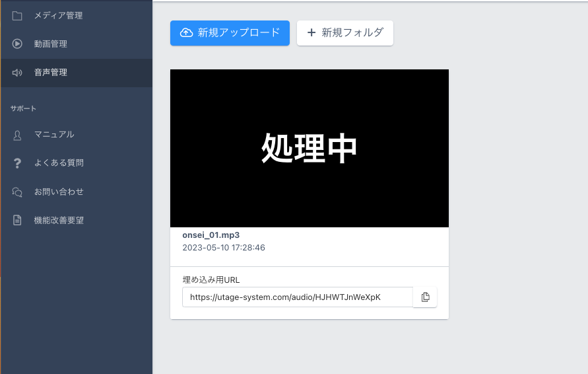Select the 音声管理 menu item
Viewport: 588px width, 374px height.
(x=51, y=73)
